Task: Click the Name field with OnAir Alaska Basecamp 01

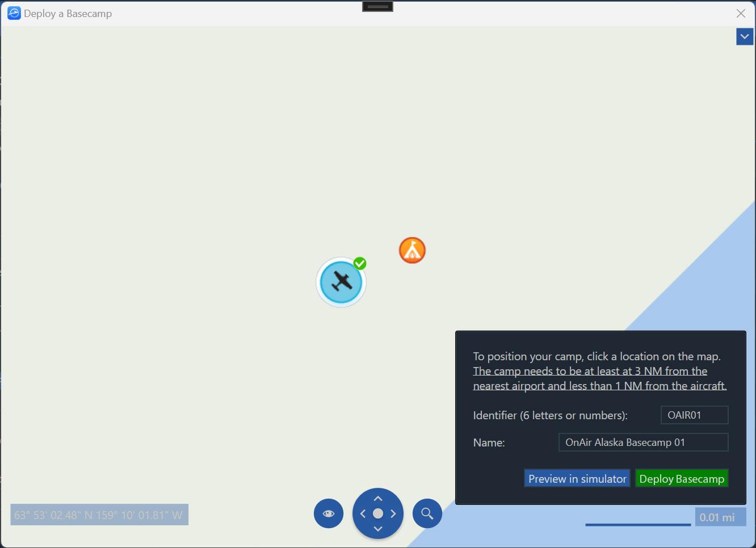Action: (643, 442)
